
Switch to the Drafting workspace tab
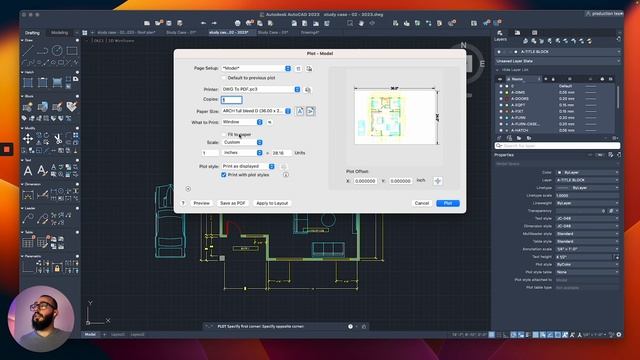click(x=32, y=33)
